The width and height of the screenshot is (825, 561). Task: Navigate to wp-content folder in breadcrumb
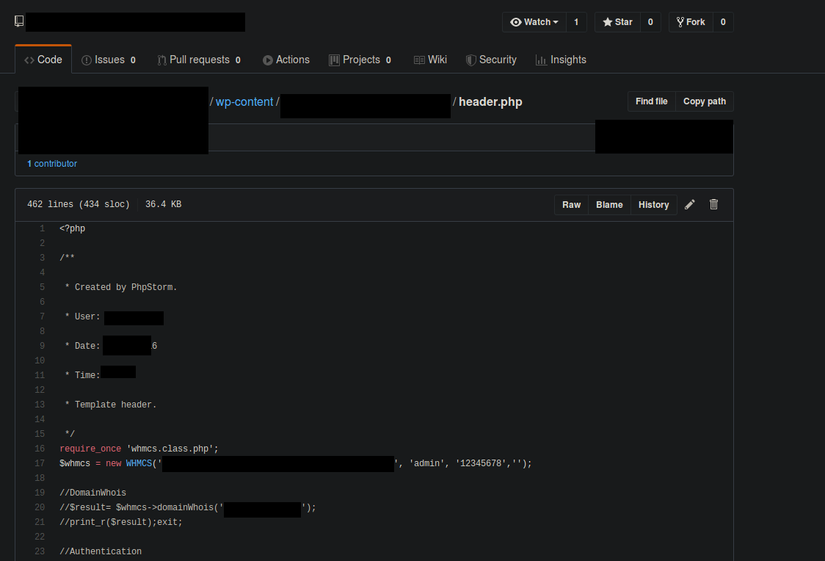point(244,102)
